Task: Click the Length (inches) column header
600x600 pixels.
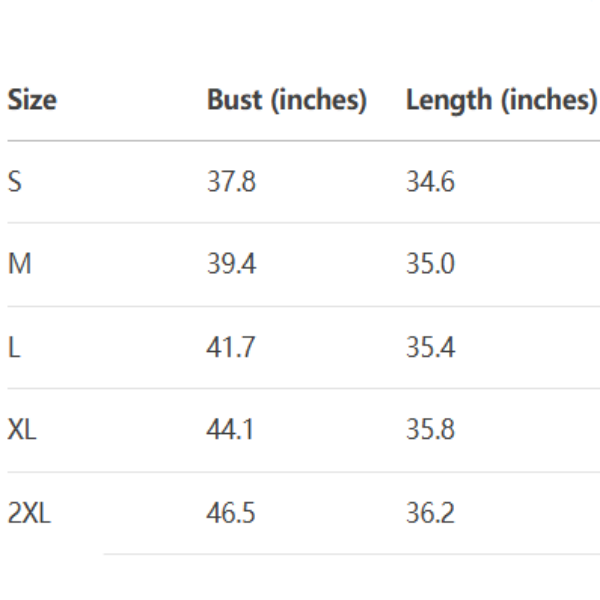Action: click(x=501, y=100)
